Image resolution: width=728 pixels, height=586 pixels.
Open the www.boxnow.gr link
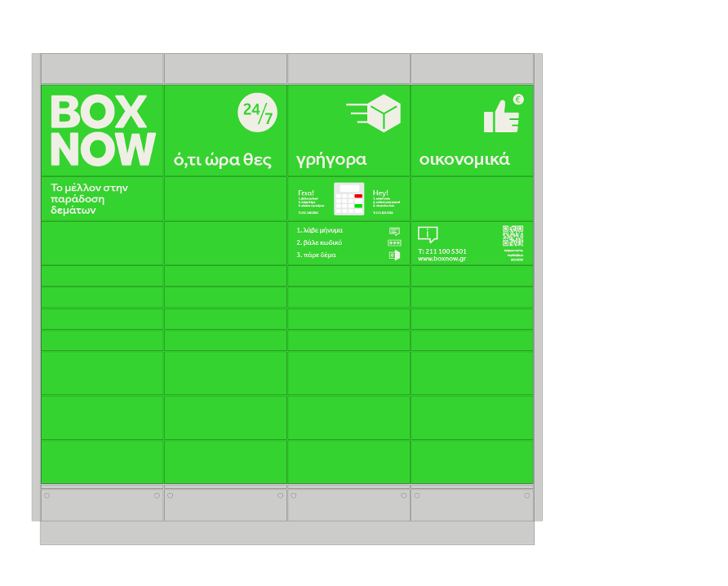coord(442,259)
